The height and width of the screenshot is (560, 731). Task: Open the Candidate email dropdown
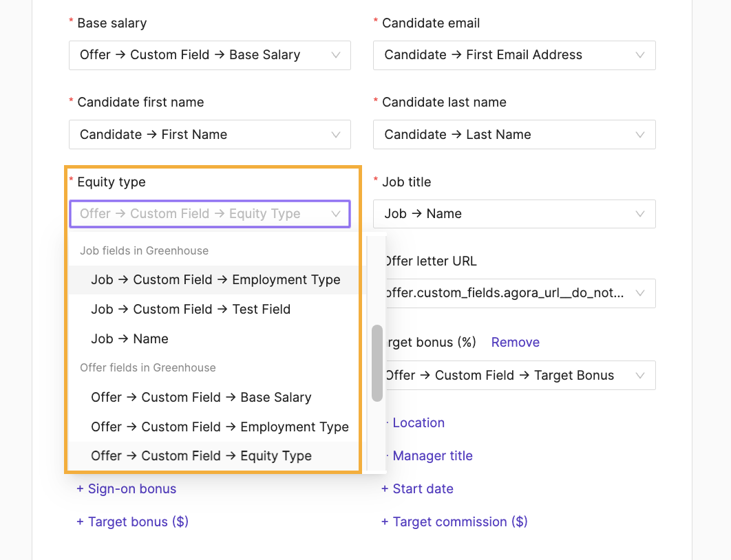pos(514,56)
